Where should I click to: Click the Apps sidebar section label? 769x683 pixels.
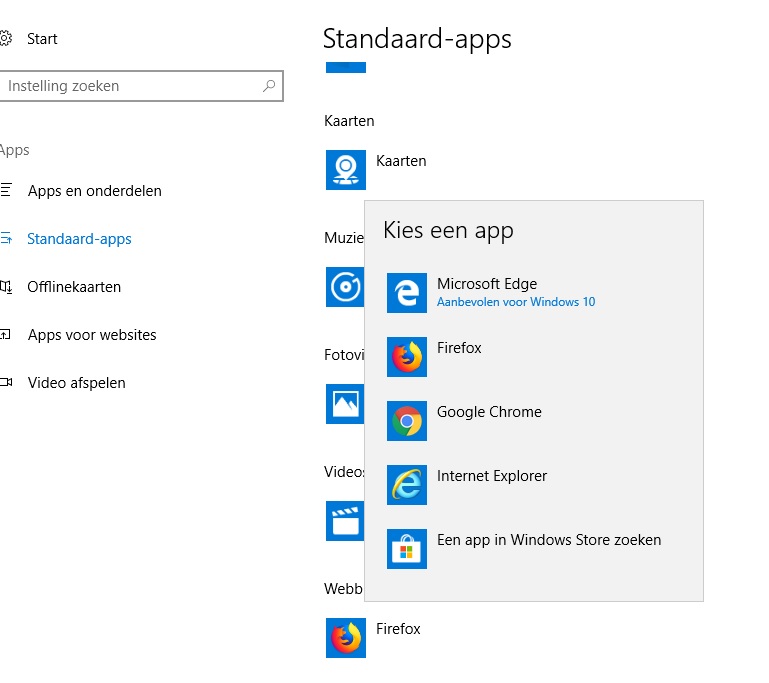click(x=15, y=150)
